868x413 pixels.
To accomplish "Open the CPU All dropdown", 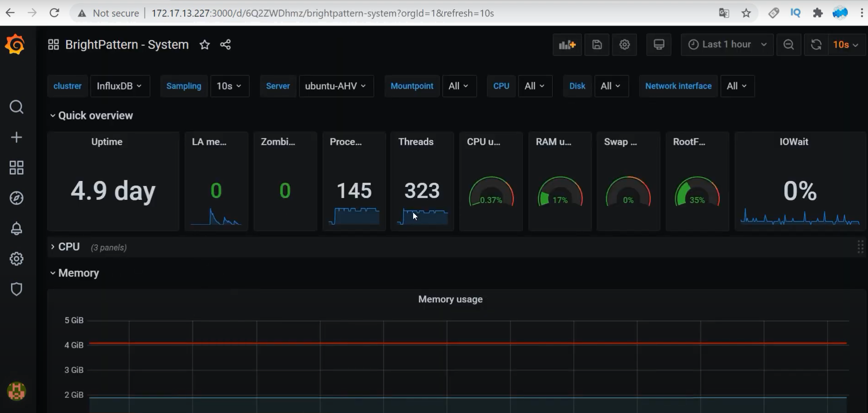I will [x=535, y=86].
